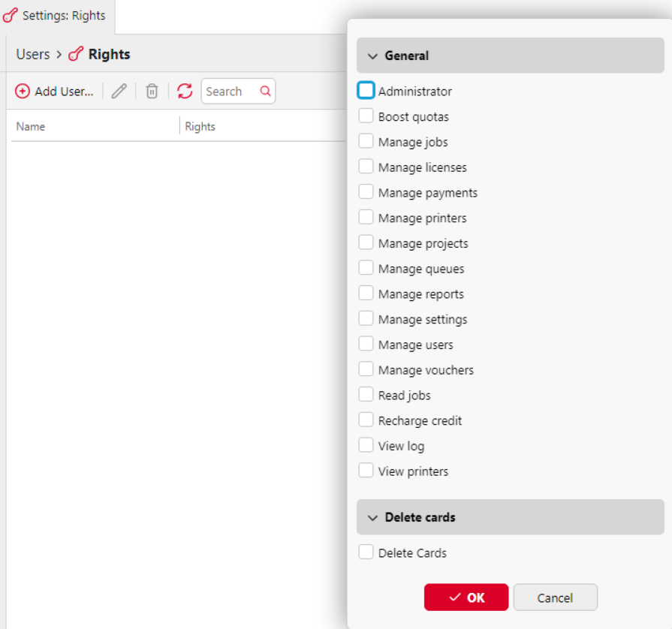Collapse the Delete cards section

pos(372,518)
